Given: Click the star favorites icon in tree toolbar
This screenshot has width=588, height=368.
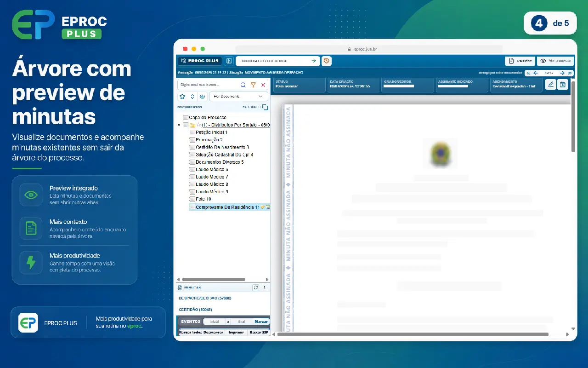Looking at the screenshot, I should pyautogui.click(x=182, y=97).
